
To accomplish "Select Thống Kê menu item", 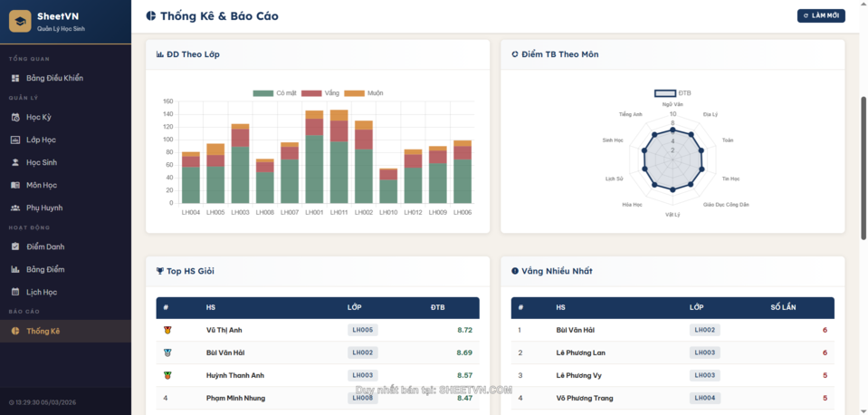I will click(43, 331).
